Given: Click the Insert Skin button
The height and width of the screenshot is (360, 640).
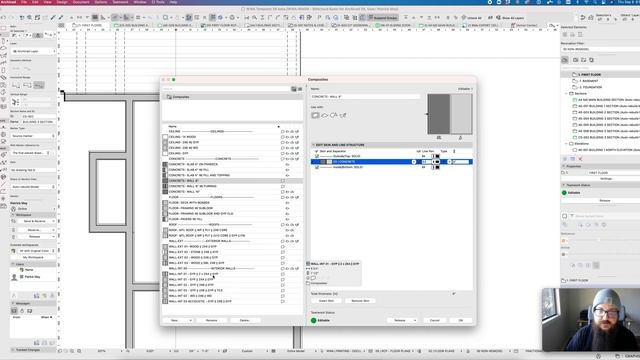Looking at the screenshot, I should [326, 301].
